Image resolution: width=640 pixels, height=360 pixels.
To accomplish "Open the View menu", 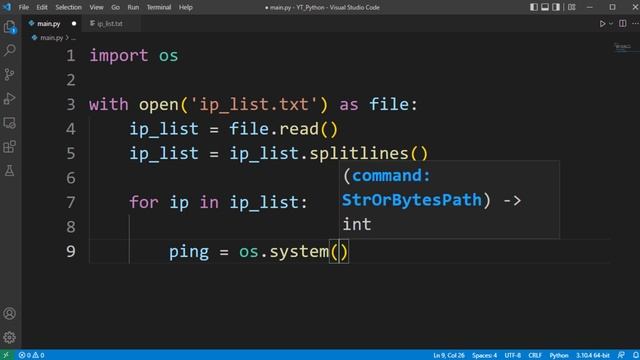I will click(96, 7).
